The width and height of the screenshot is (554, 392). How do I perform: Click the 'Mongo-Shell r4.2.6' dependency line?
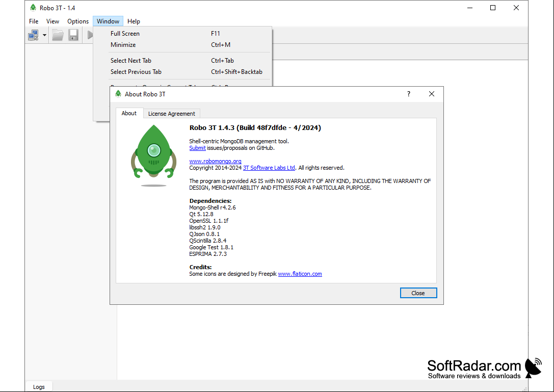(213, 207)
